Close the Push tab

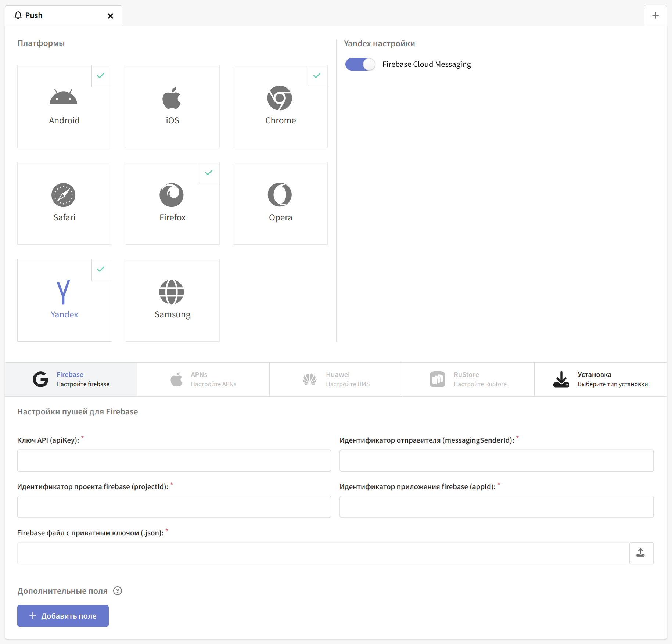[x=111, y=16]
